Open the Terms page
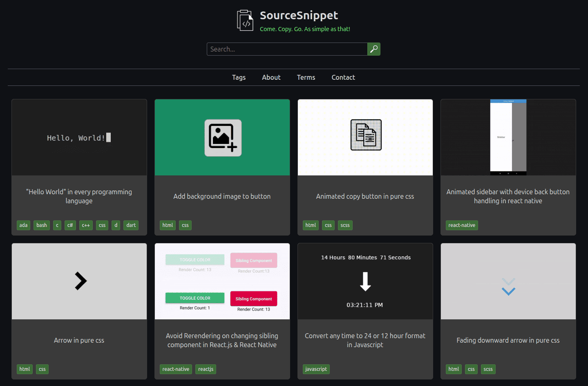The height and width of the screenshot is (386, 588). coord(306,77)
